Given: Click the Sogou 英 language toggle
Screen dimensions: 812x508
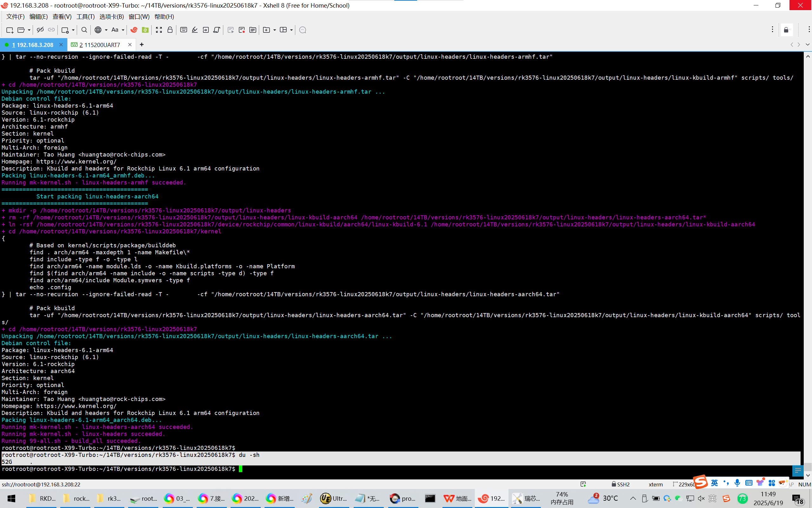Looking at the screenshot, I should tap(715, 483).
